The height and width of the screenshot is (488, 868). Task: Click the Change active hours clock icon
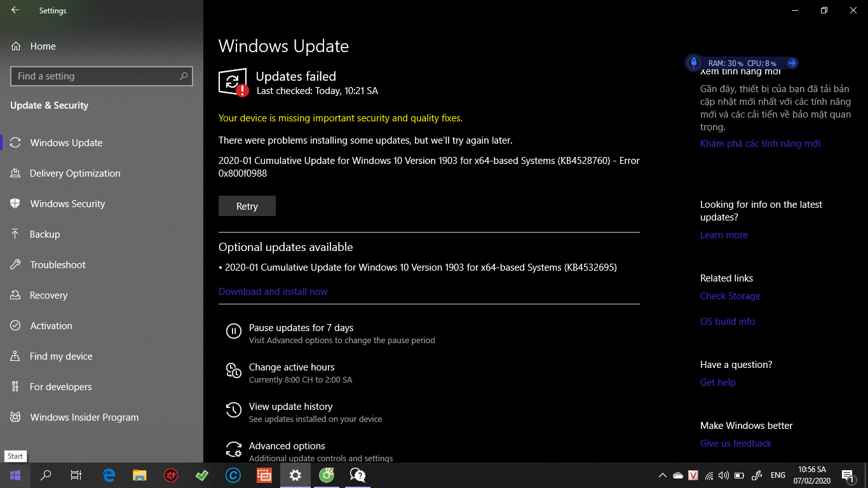point(234,370)
